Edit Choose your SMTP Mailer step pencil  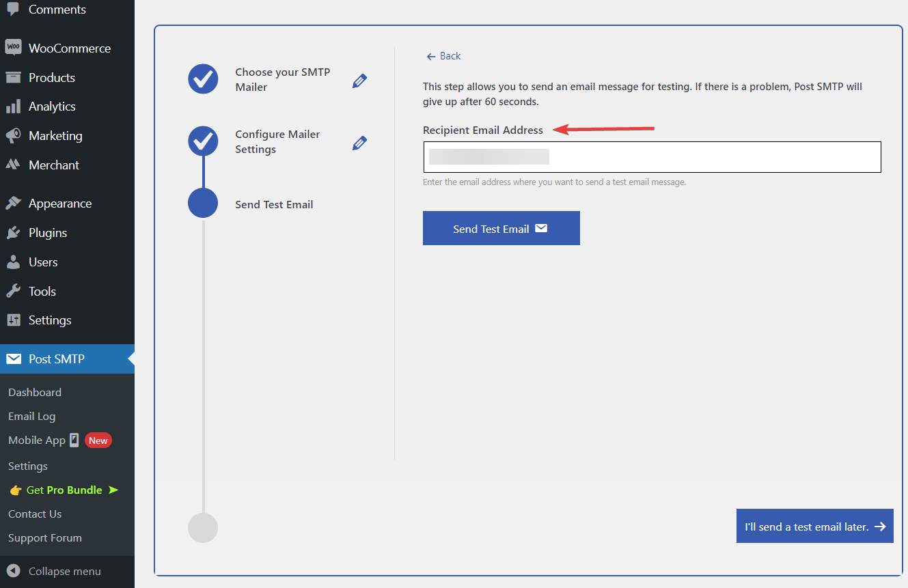[x=359, y=81]
